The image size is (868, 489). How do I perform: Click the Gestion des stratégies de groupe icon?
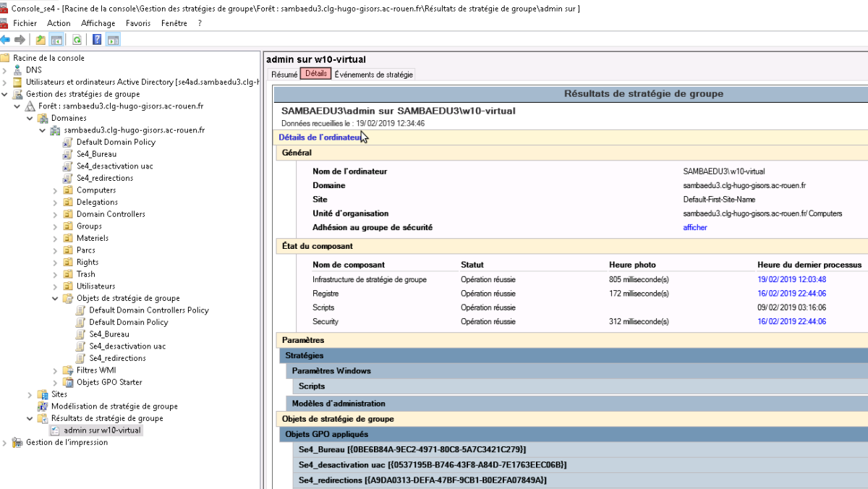point(18,94)
